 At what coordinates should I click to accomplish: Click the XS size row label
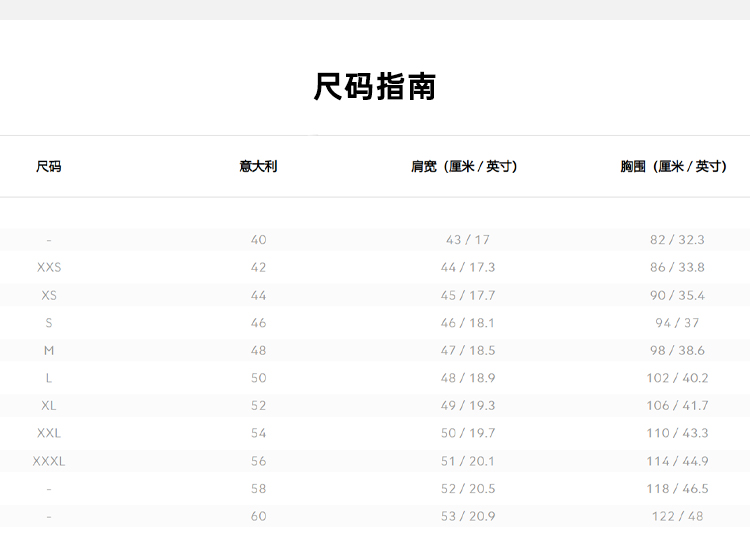coord(48,296)
